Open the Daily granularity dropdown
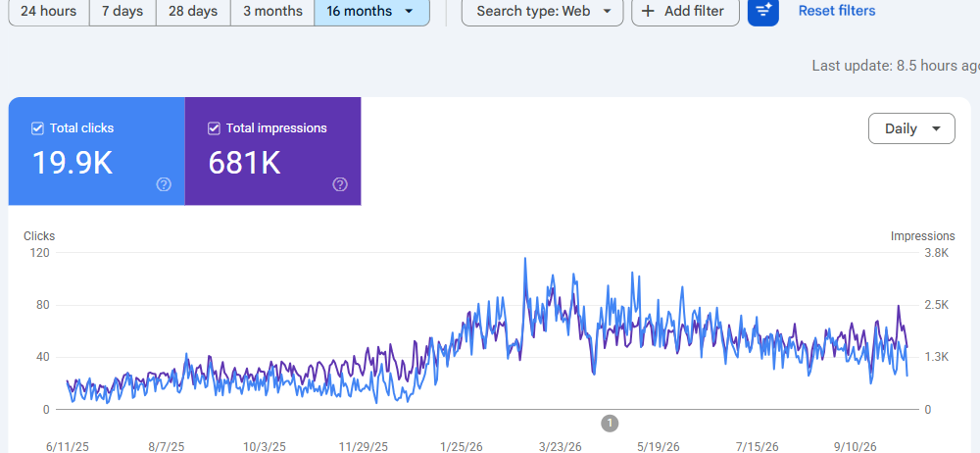 [x=911, y=128]
